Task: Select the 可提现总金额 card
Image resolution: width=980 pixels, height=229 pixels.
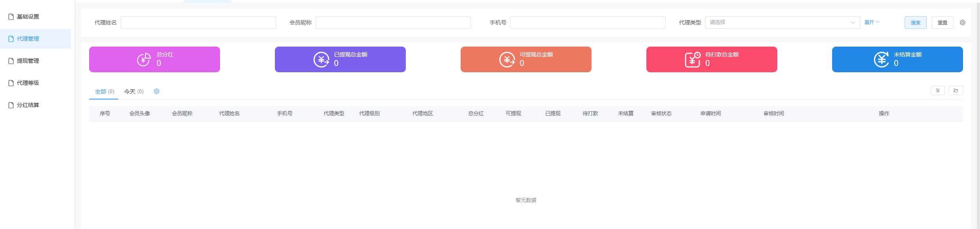Action: click(526, 59)
